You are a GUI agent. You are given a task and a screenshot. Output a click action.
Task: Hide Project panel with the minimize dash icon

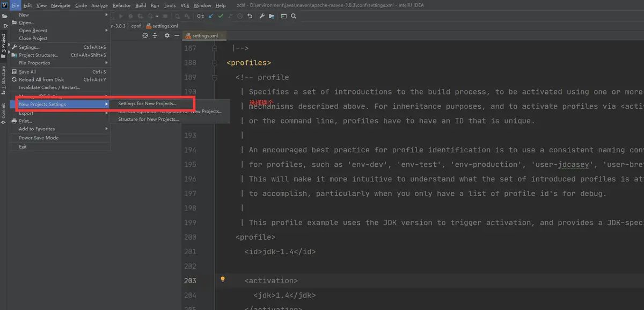pyautogui.click(x=176, y=35)
